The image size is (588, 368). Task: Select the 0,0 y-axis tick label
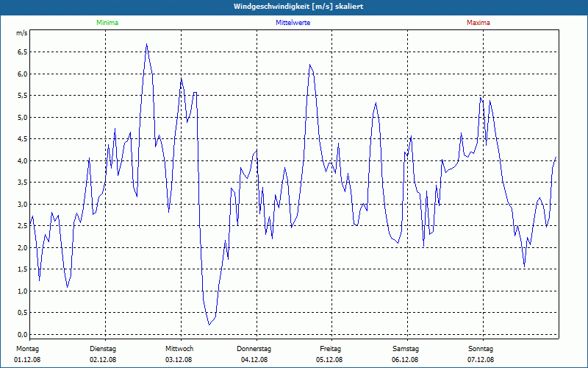tap(22, 335)
